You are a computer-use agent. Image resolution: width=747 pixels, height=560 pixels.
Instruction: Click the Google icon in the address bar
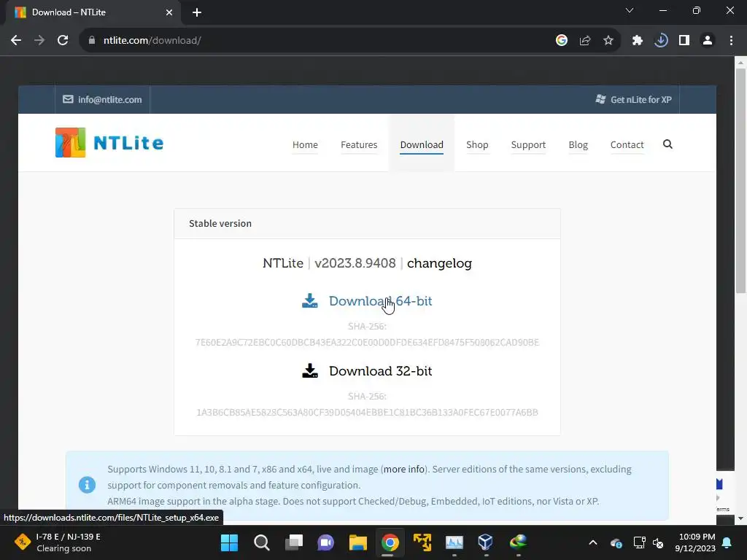point(561,41)
